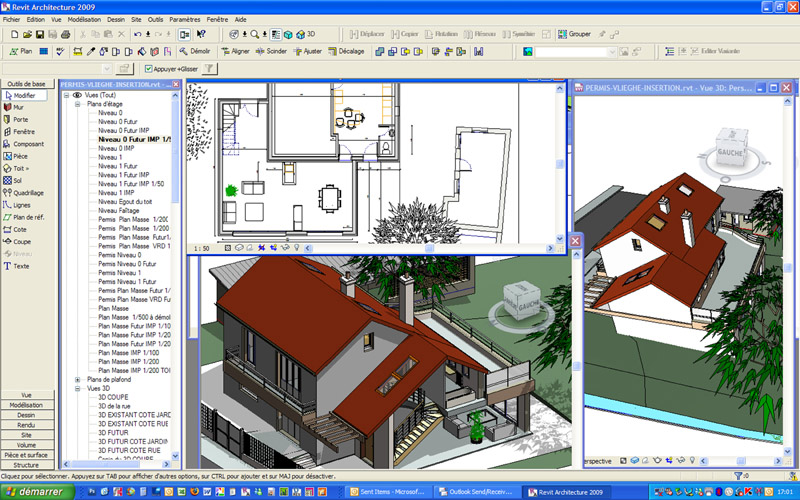Expand the Plans de plafond branch
Viewport: 800px width, 500px height.
coord(77,380)
